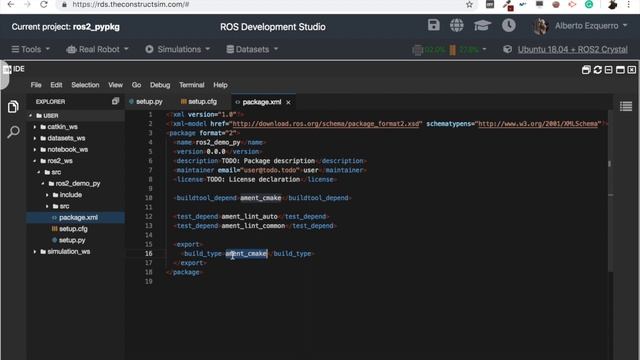Click the browser bookmark star icon
The width and height of the screenshot is (640, 360).
(469, 4)
